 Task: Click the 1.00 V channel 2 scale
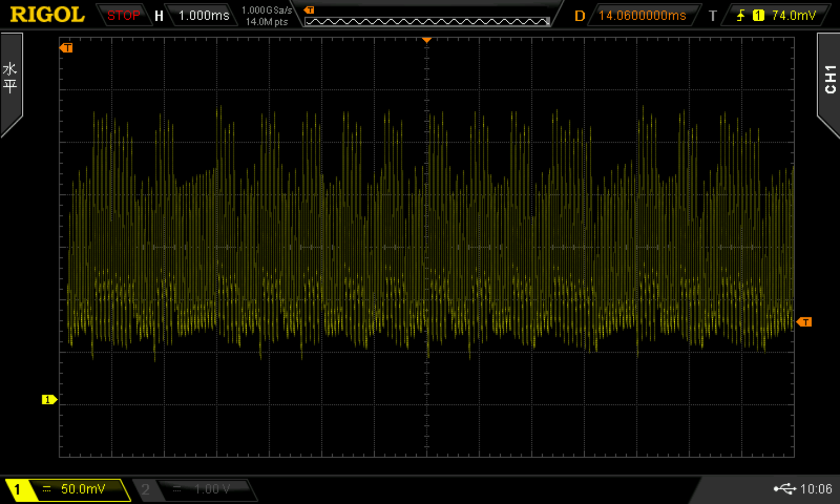[x=212, y=489]
